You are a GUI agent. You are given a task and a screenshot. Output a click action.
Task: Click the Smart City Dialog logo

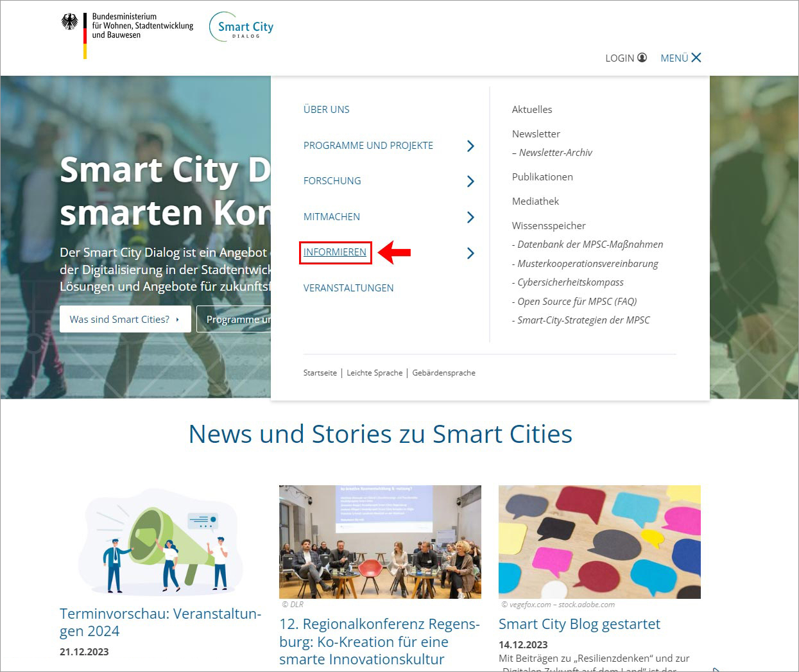(242, 28)
